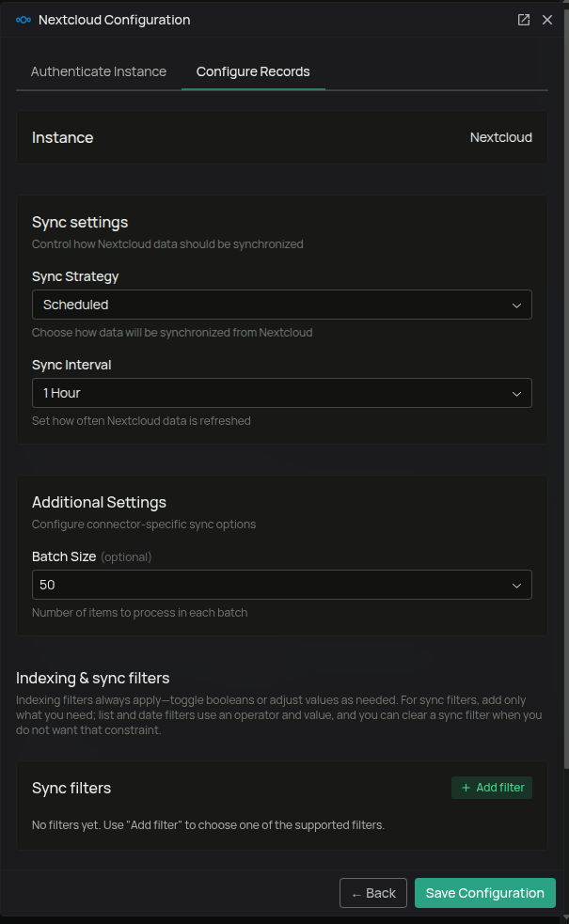Click 'Configure connector-specific sync options' text
The height and width of the screenshot is (924, 569).
pyautogui.click(x=144, y=525)
